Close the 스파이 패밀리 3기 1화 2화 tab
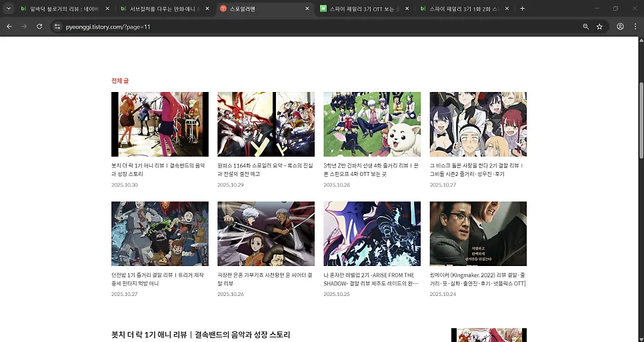The width and height of the screenshot is (644, 342). [x=507, y=8]
